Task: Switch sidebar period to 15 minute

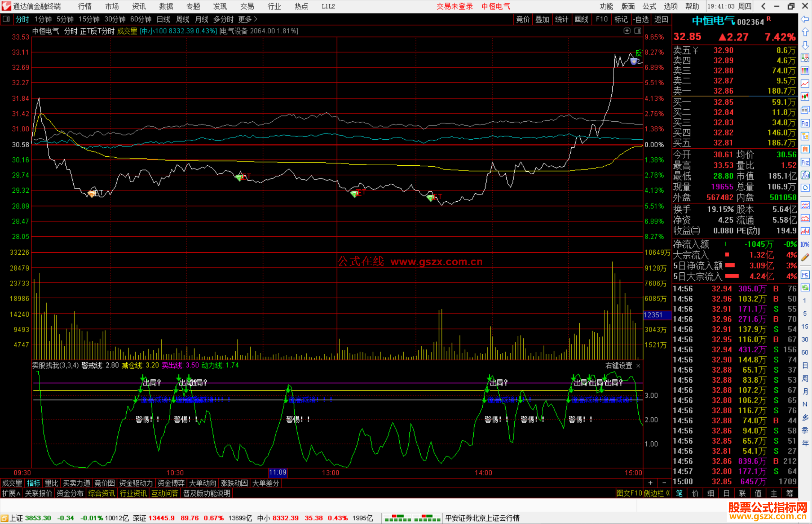Action: click(x=804, y=326)
